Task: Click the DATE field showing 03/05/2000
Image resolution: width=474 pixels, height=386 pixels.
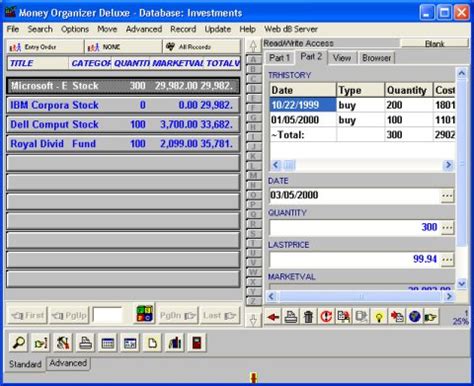Action: coord(355,196)
